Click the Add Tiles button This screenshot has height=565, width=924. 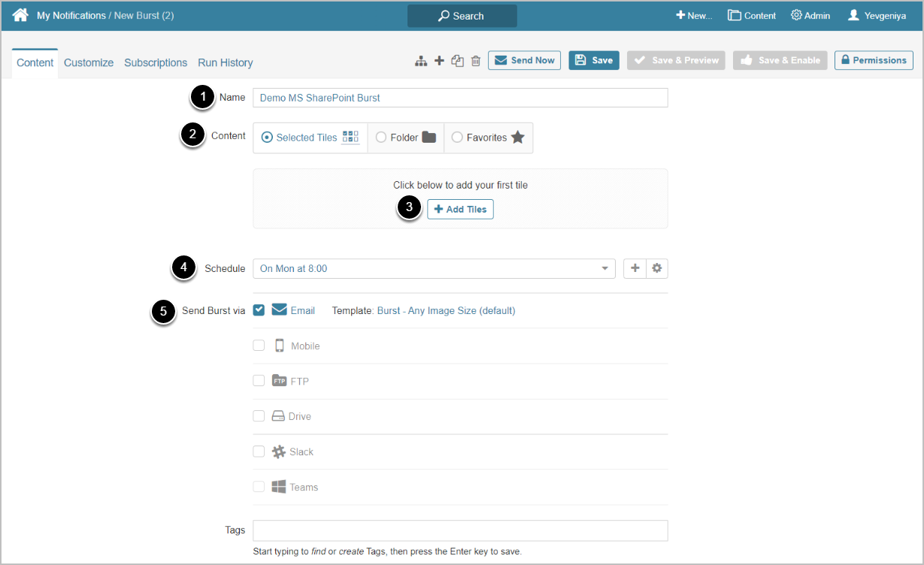coord(460,209)
